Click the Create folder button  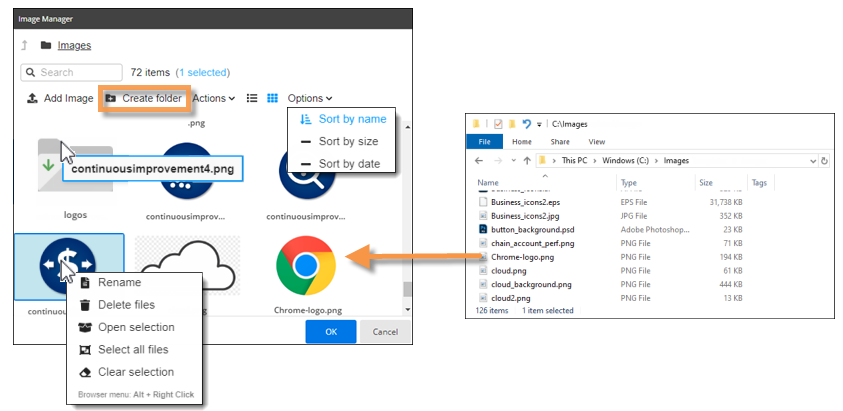144,98
